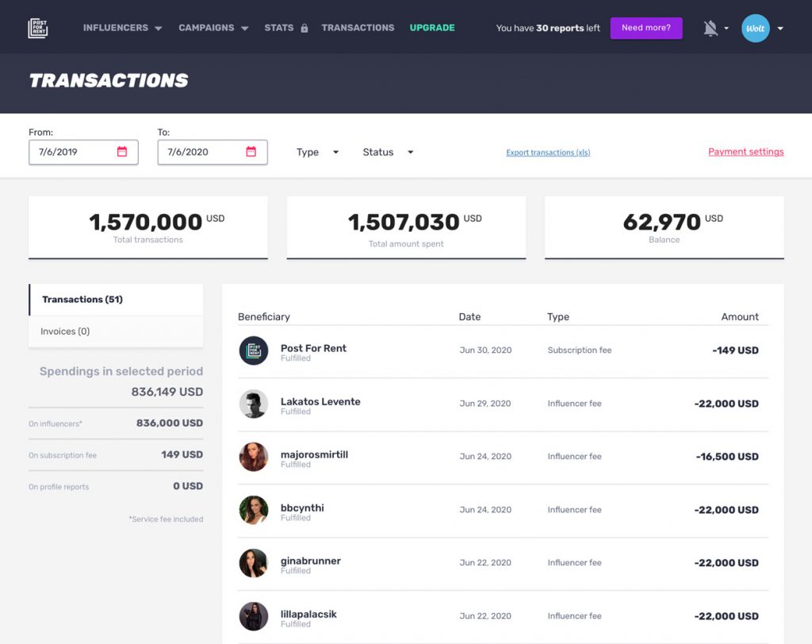Select the Transactions (51) tab
Image resolution: width=812 pixels, height=644 pixels.
[116, 300]
